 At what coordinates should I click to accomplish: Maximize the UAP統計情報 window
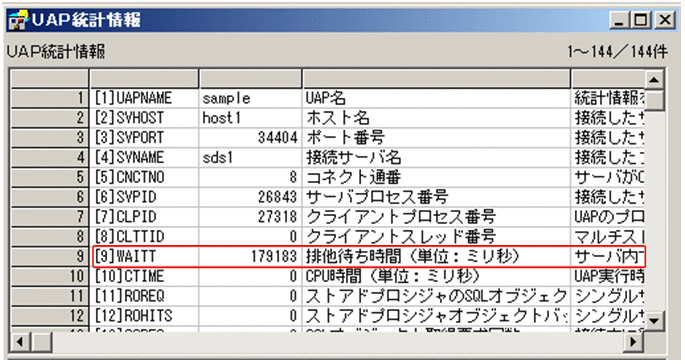click(640, 20)
